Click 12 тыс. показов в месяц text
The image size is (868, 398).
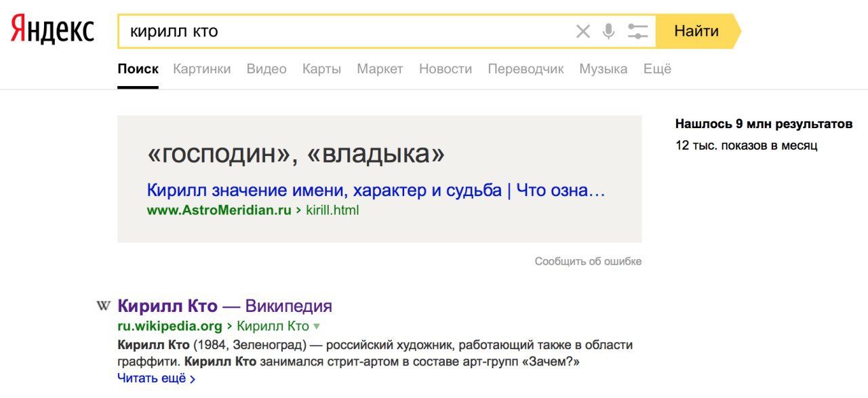click(x=747, y=145)
